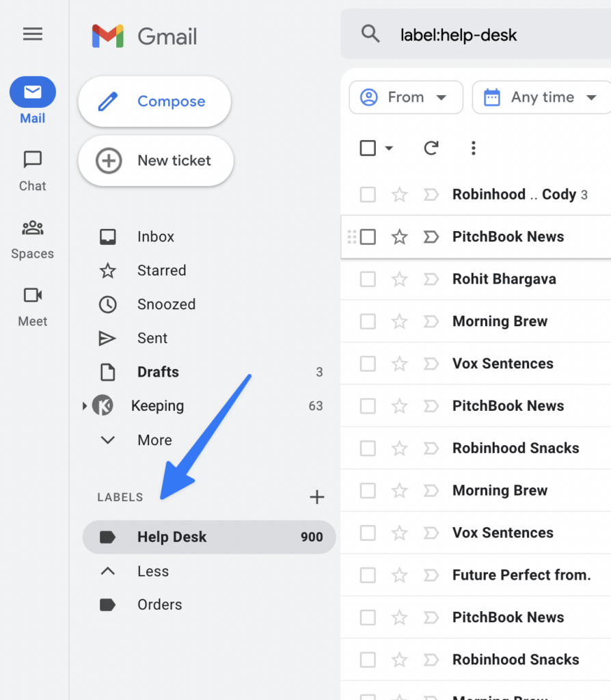This screenshot has width=611, height=700.
Task: Open the more options three-dot menu
Action: click(x=474, y=148)
